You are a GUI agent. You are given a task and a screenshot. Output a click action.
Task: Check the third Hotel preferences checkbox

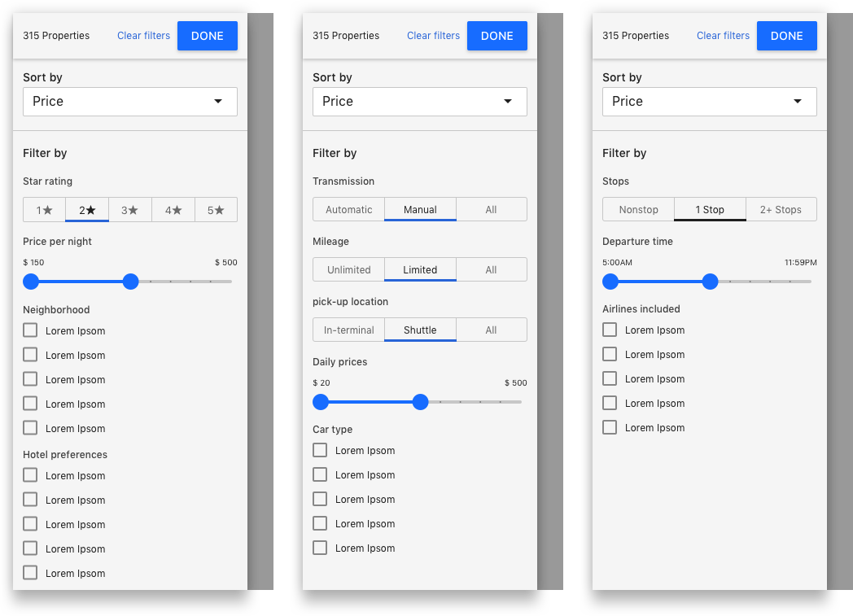click(30, 524)
